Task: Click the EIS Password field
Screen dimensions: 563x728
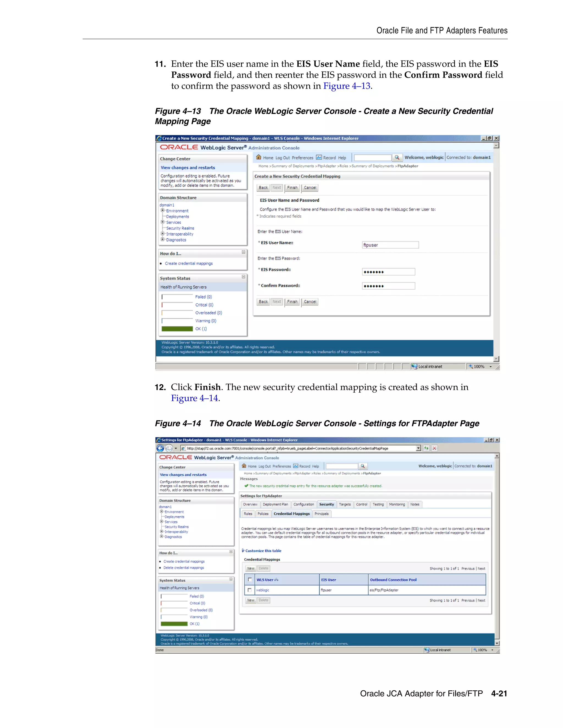Action: click(388, 272)
